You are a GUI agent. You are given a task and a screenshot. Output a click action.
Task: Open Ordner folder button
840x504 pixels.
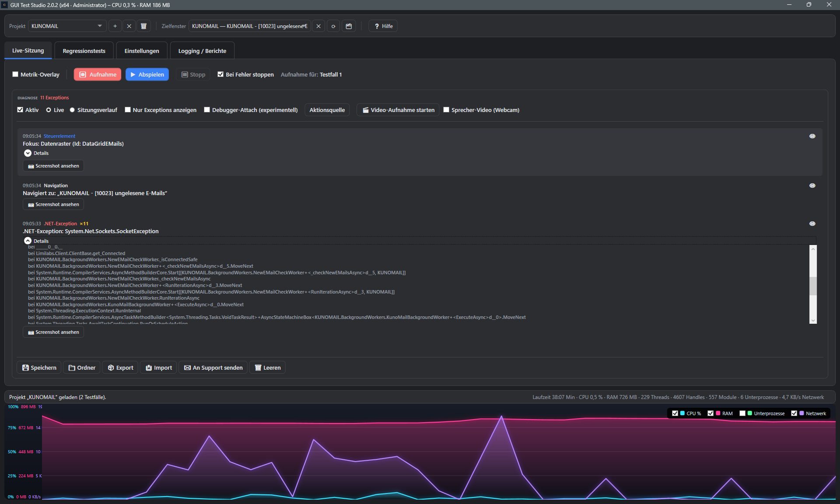[82, 367]
